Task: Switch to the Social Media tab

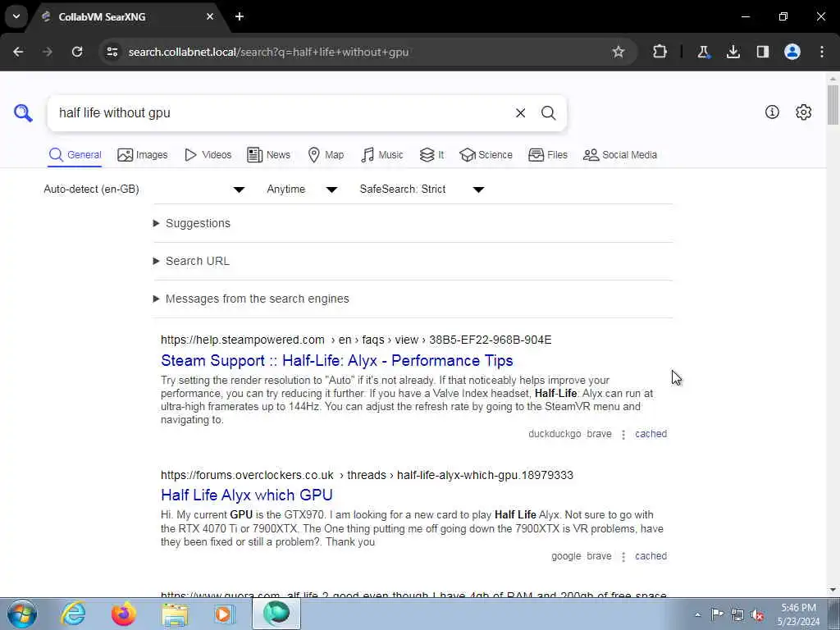Action: click(x=620, y=155)
